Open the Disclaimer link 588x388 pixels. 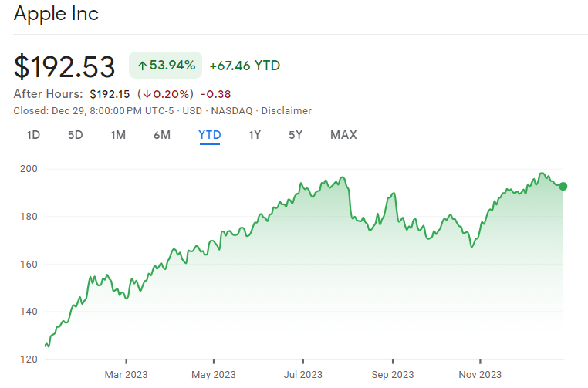tap(286, 111)
